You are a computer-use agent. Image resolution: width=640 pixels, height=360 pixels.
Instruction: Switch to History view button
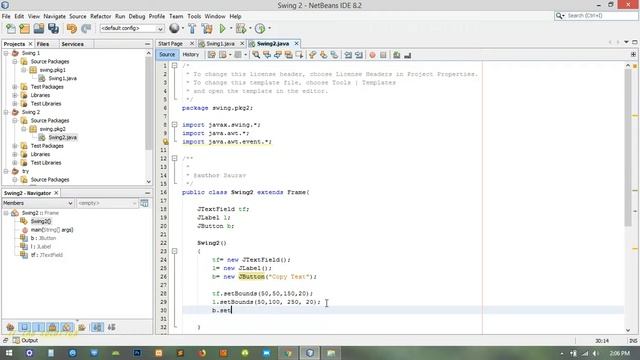tap(190, 54)
